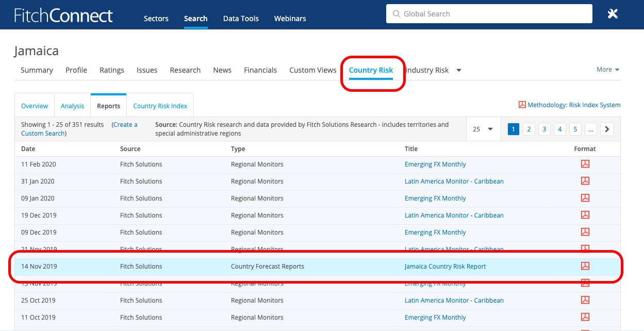Open the Ratings section tab
This screenshot has height=331, width=644.
112,70
